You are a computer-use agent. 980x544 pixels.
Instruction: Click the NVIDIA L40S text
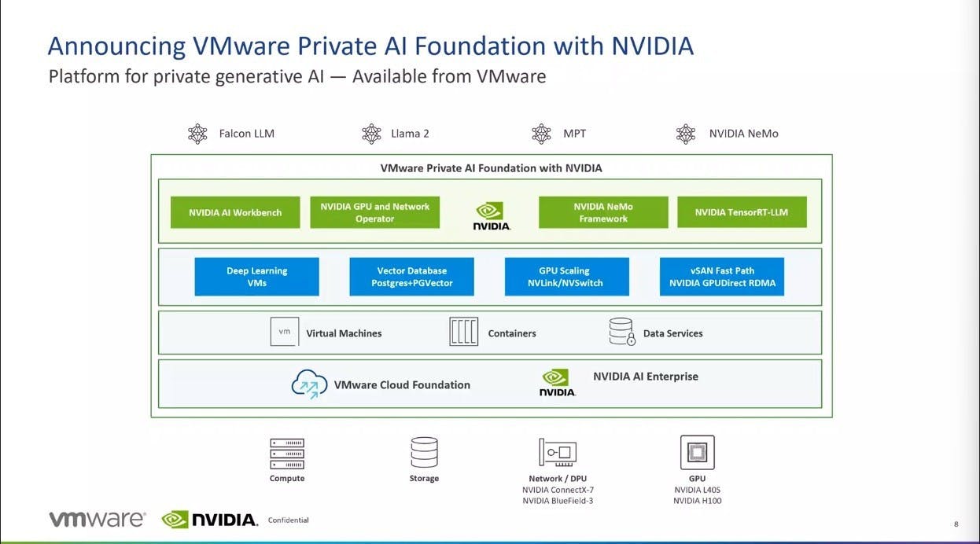(697, 490)
